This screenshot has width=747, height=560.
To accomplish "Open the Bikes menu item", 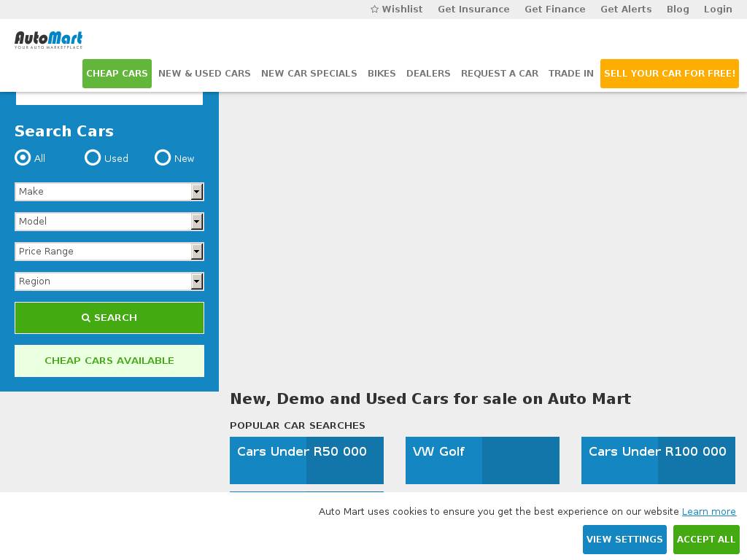I will click(382, 74).
